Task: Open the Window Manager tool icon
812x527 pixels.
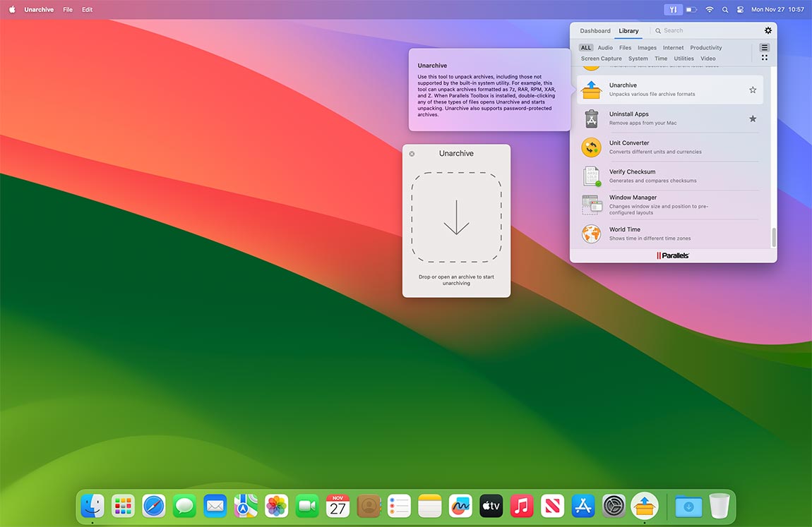Action: pos(591,205)
